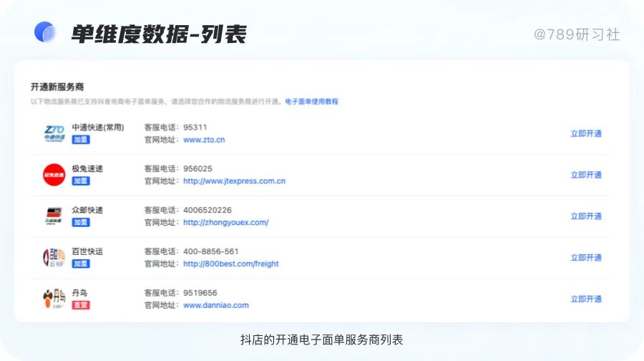Open www.danniao.com link
The height and width of the screenshot is (361, 644).
pyautogui.click(x=216, y=305)
